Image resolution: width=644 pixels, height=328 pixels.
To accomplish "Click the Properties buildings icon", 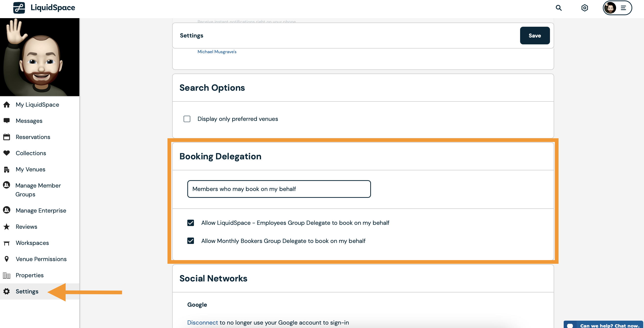I will (x=7, y=275).
